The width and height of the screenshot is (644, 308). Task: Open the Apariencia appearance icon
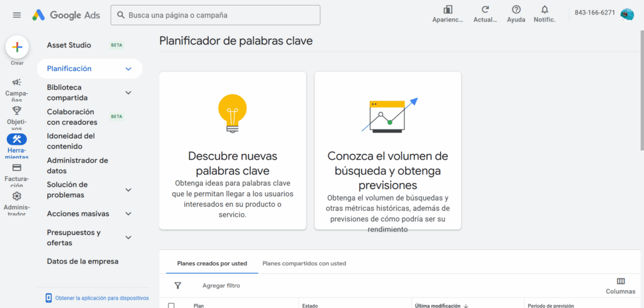point(448,10)
